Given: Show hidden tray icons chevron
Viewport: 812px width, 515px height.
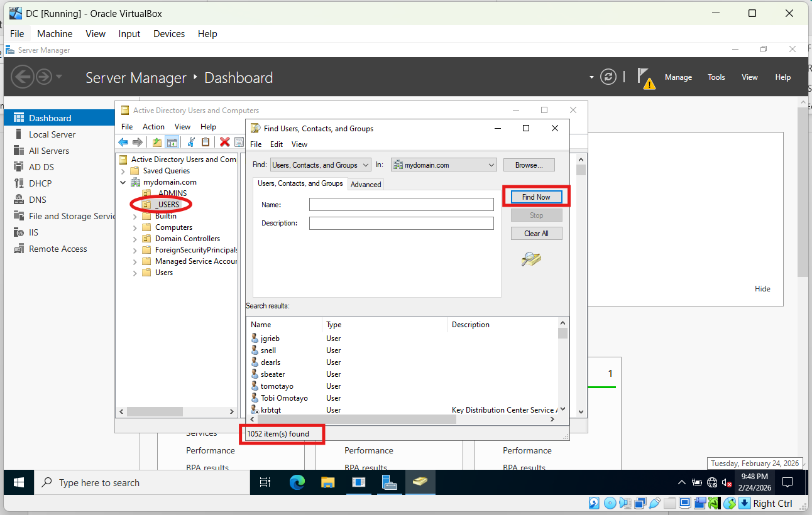Looking at the screenshot, I should click(681, 483).
